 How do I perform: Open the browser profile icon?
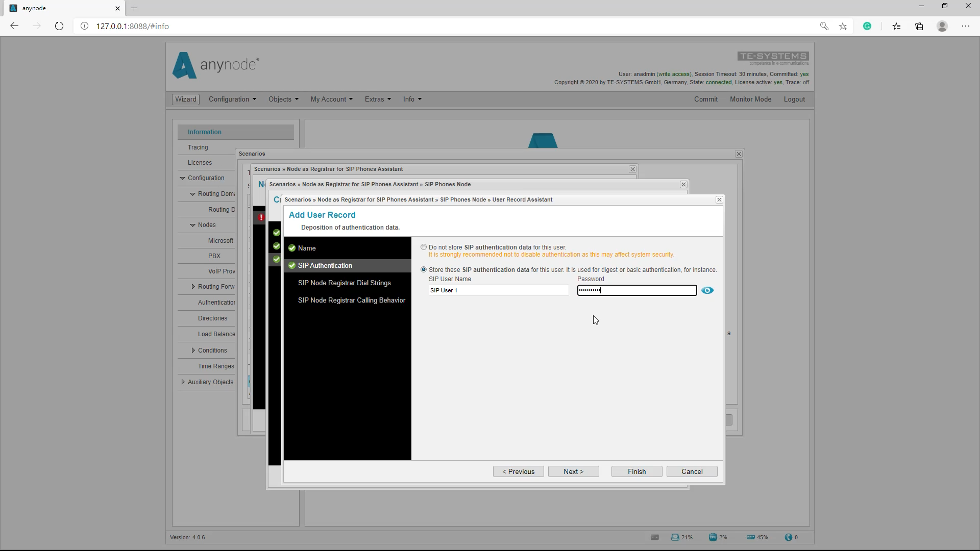[x=942, y=26]
